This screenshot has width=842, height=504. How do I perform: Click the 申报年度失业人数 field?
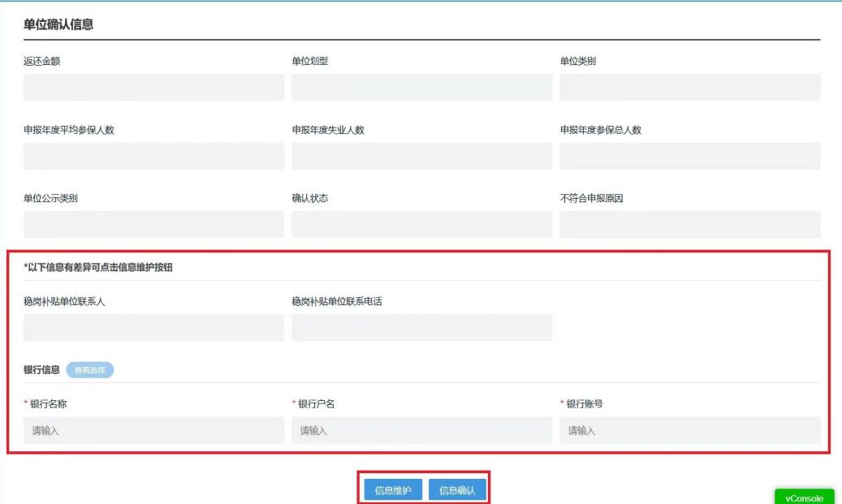tap(421, 157)
